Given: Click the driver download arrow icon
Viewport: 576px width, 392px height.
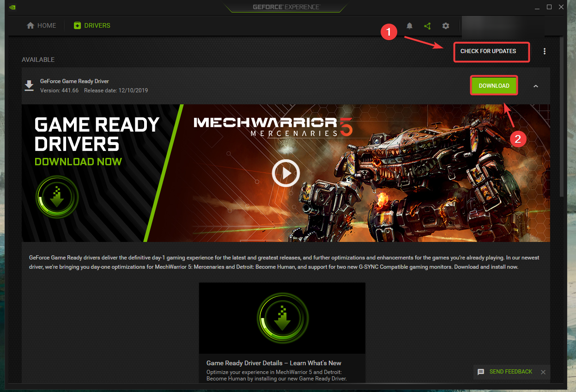Looking at the screenshot, I should pos(29,86).
